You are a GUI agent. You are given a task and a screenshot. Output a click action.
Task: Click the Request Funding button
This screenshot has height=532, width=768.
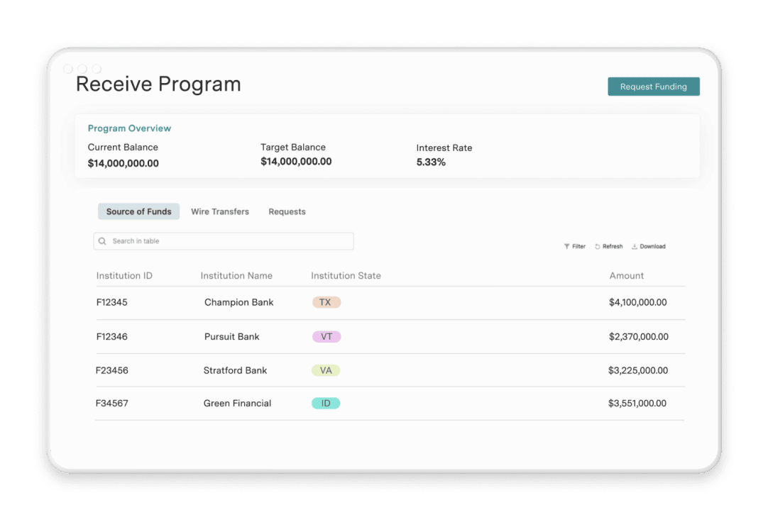[654, 87]
